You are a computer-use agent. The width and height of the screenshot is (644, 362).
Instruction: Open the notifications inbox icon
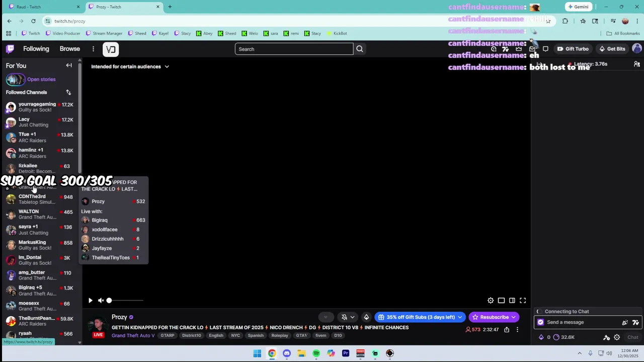tap(532, 49)
